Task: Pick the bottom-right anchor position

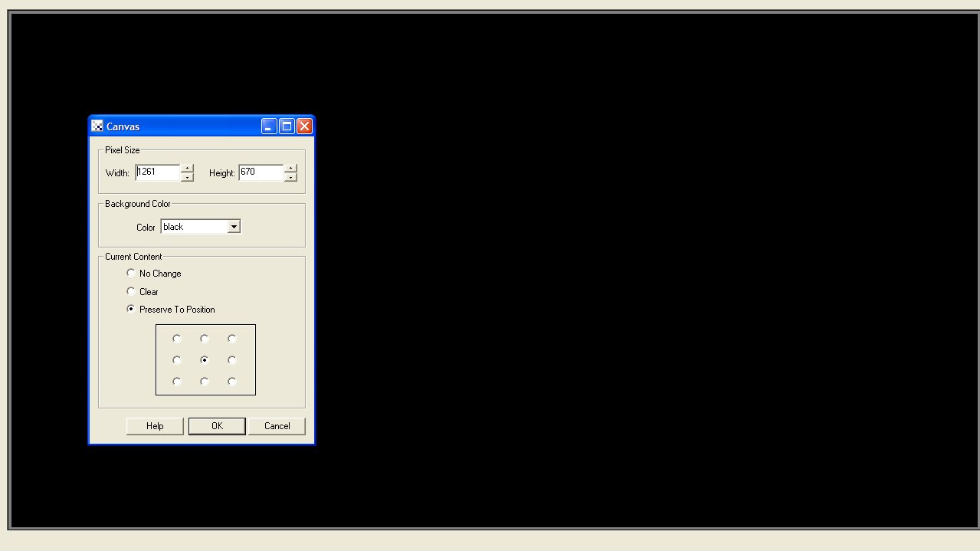Action: point(232,381)
